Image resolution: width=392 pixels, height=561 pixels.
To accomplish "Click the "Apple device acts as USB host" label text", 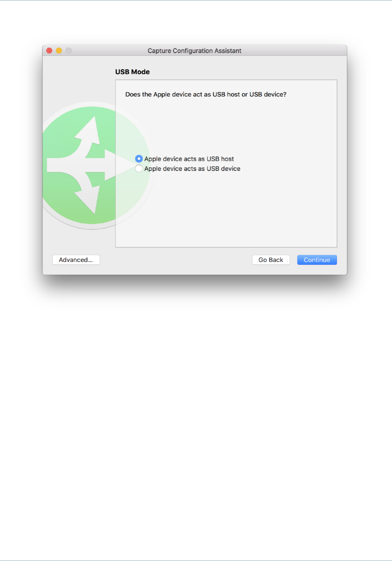I will (189, 159).
